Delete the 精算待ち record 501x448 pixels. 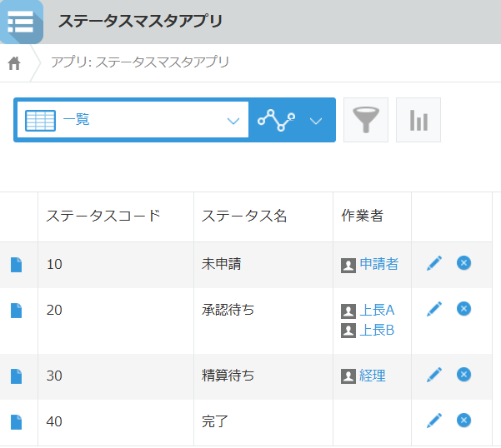pos(464,375)
